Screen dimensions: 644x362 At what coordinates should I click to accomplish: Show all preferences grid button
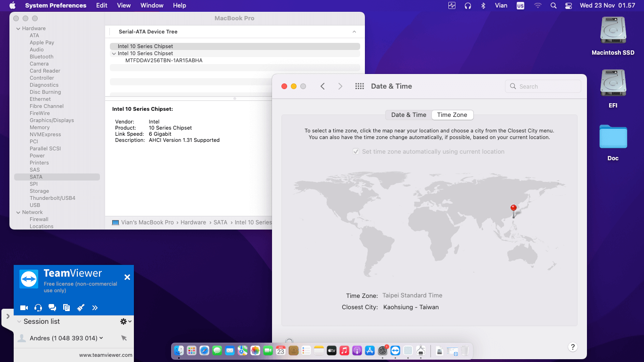click(359, 86)
